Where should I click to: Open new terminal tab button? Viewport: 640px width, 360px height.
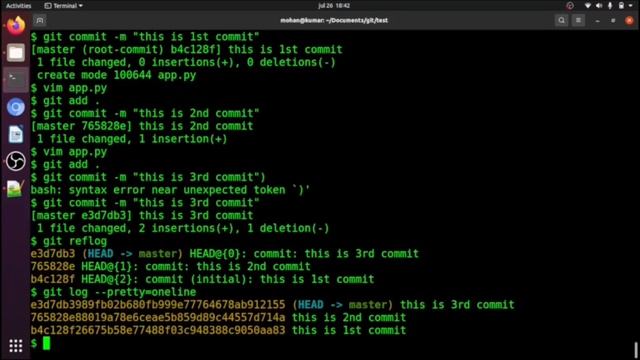[x=40, y=20]
